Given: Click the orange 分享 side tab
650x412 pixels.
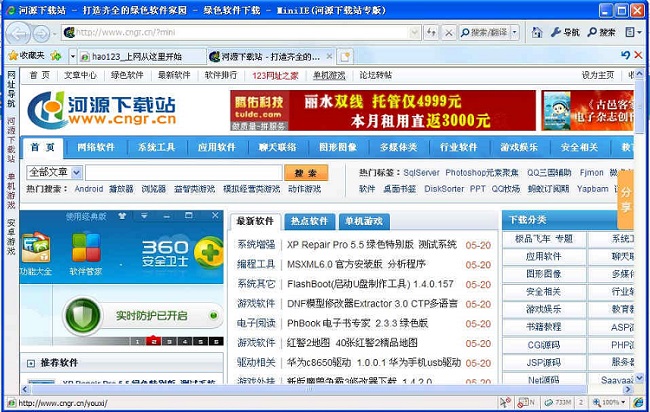Looking at the screenshot, I should [626, 200].
